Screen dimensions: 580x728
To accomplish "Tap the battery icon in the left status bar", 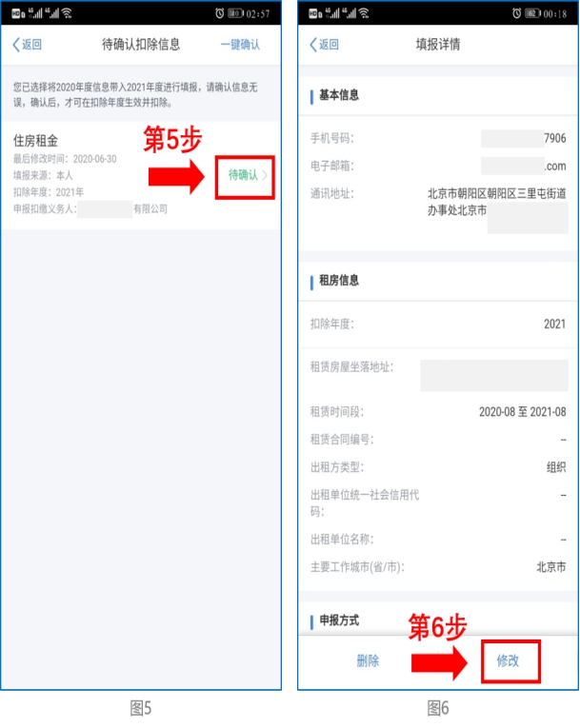I will point(235,13).
